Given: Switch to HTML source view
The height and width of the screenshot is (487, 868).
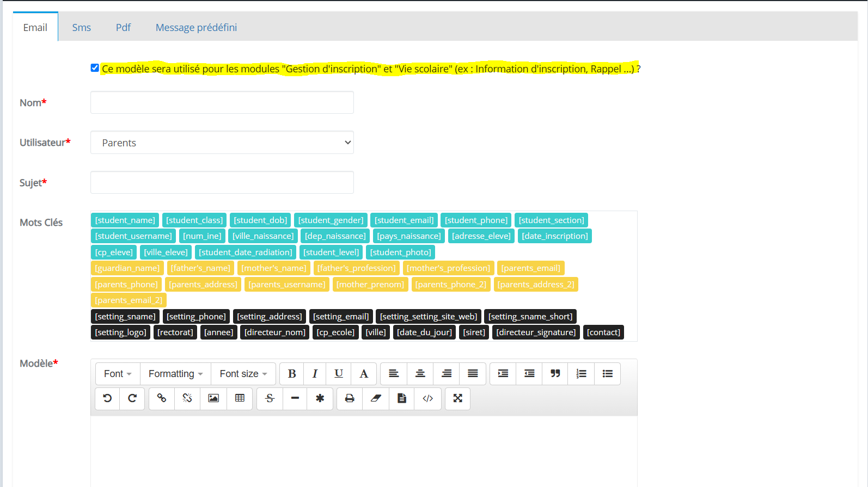Looking at the screenshot, I should [x=428, y=398].
